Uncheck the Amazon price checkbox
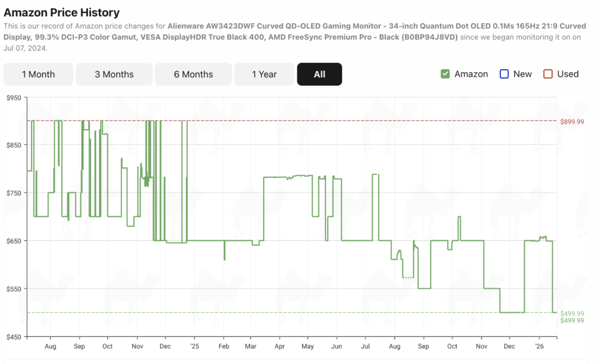Screen dimensions: 597x364 [x=445, y=74]
